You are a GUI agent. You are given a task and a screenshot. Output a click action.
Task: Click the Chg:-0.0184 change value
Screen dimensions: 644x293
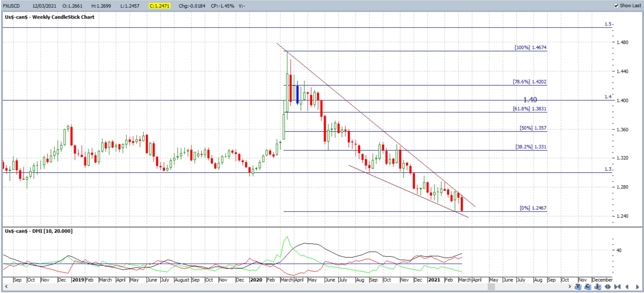tap(192, 6)
